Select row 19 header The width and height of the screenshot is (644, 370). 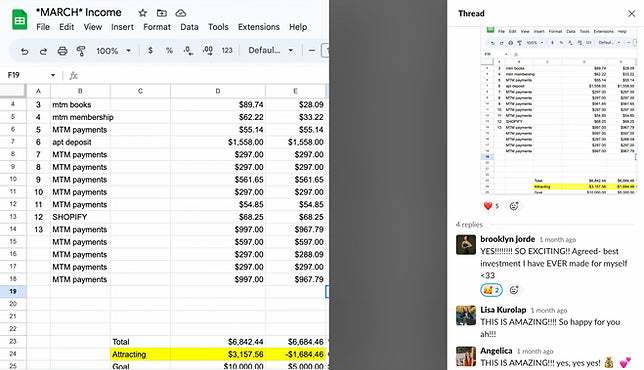pos(13,291)
